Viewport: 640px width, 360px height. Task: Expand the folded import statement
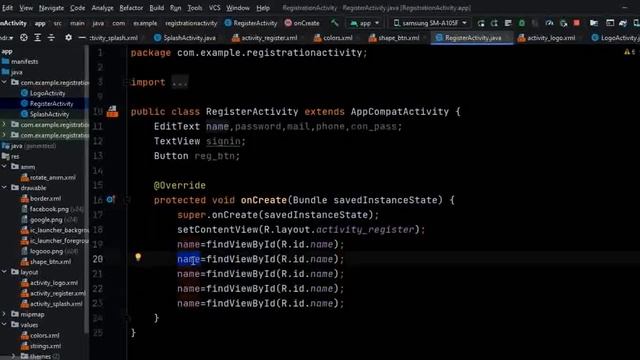tap(180, 82)
